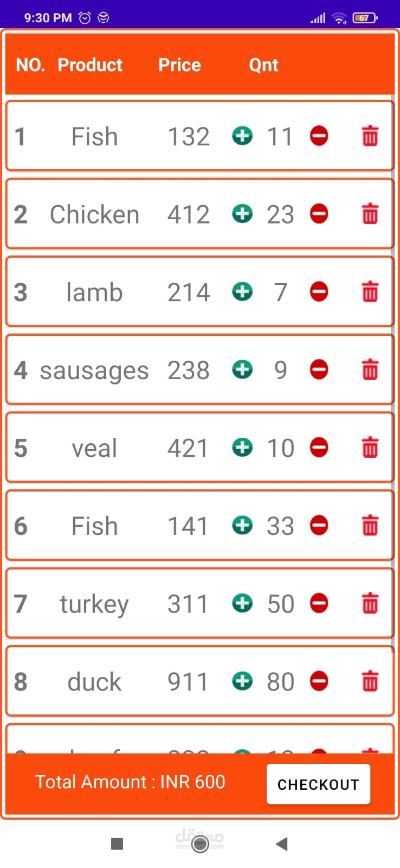Delete the duck entry

(370, 681)
